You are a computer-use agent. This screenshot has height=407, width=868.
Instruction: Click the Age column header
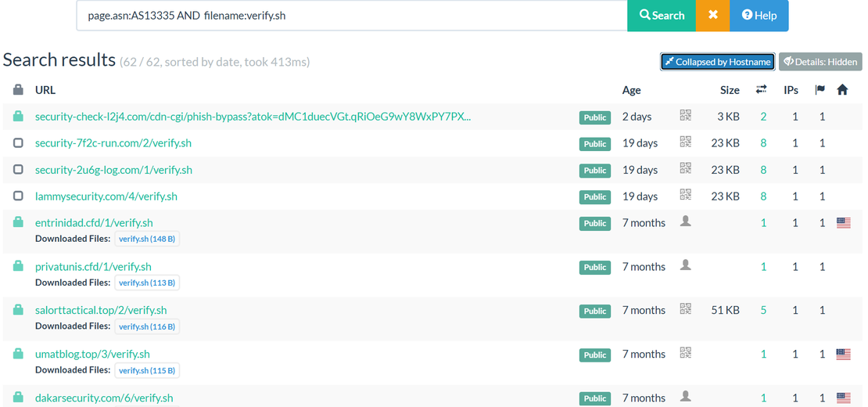tap(632, 90)
